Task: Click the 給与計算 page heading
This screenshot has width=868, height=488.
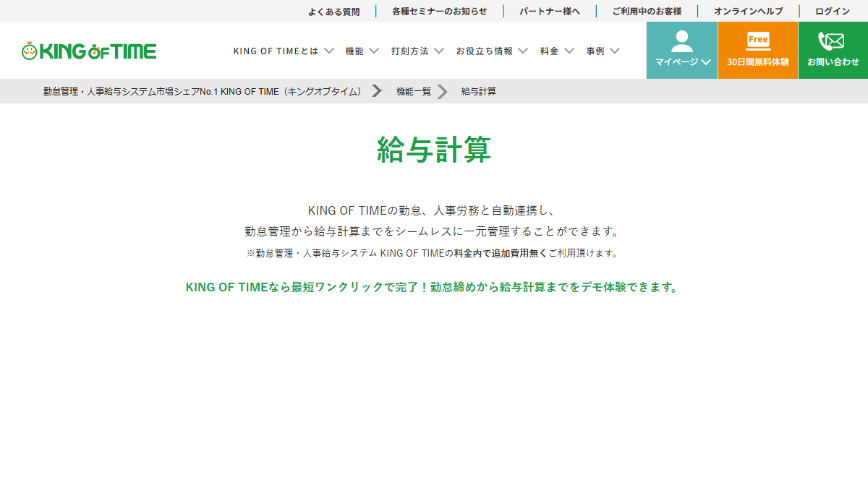Action: click(434, 150)
